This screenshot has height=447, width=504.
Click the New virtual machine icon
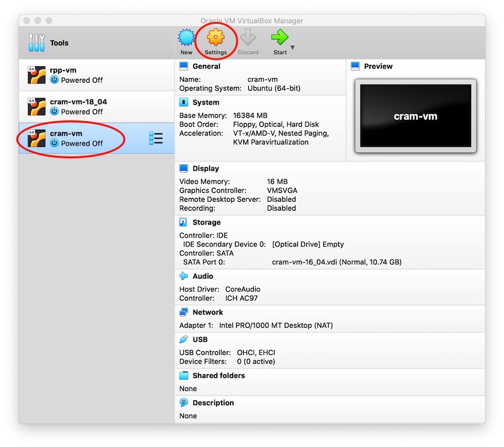click(186, 39)
